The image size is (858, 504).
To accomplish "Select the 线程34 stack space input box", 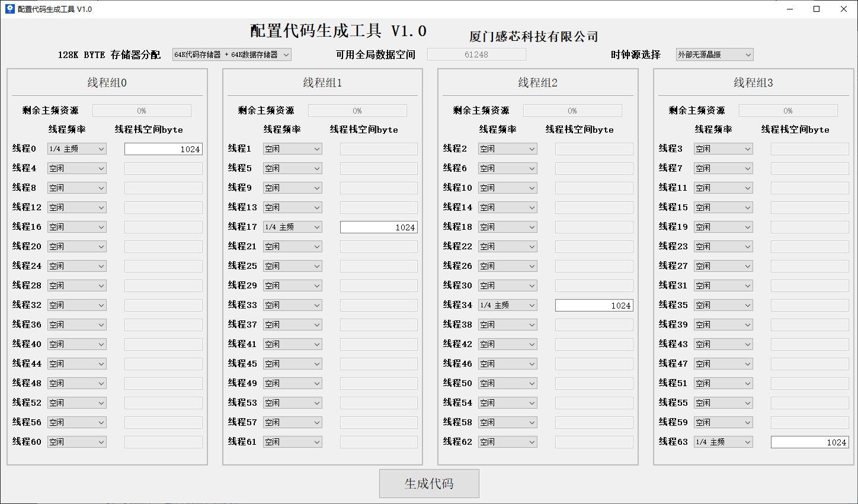I will point(594,306).
